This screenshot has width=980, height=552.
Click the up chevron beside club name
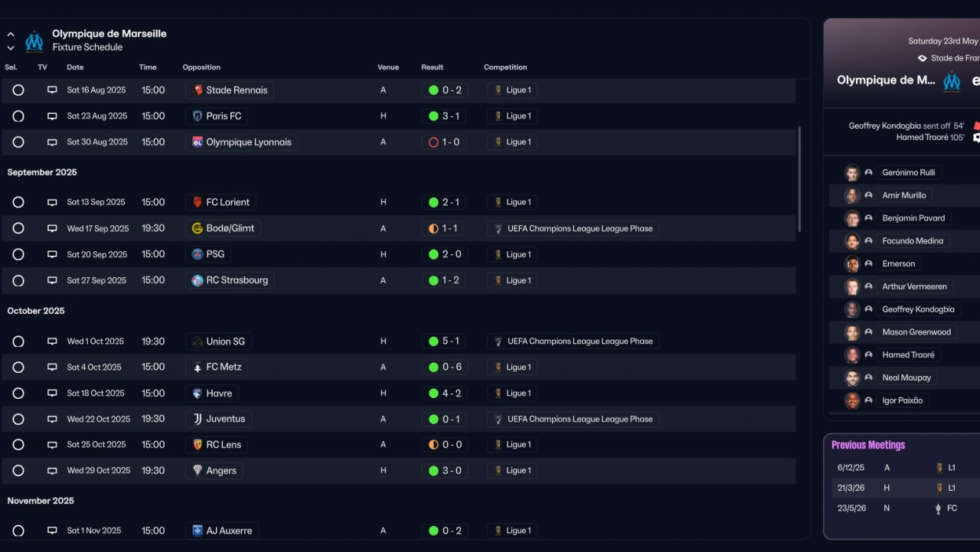click(11, 34)
